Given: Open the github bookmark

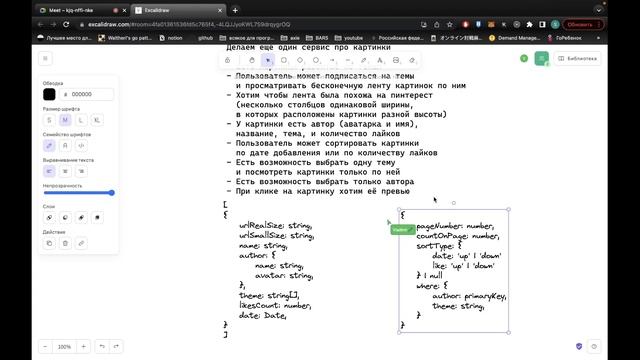Looking at the screenshot, I should pyautogui.click(x=205, y=38).
